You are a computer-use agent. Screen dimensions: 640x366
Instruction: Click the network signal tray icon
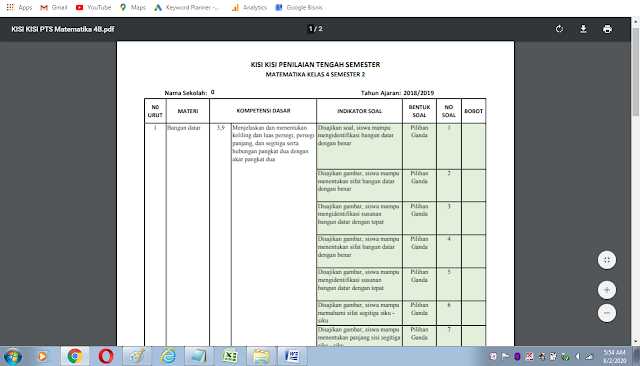click(x=589, y=357)
